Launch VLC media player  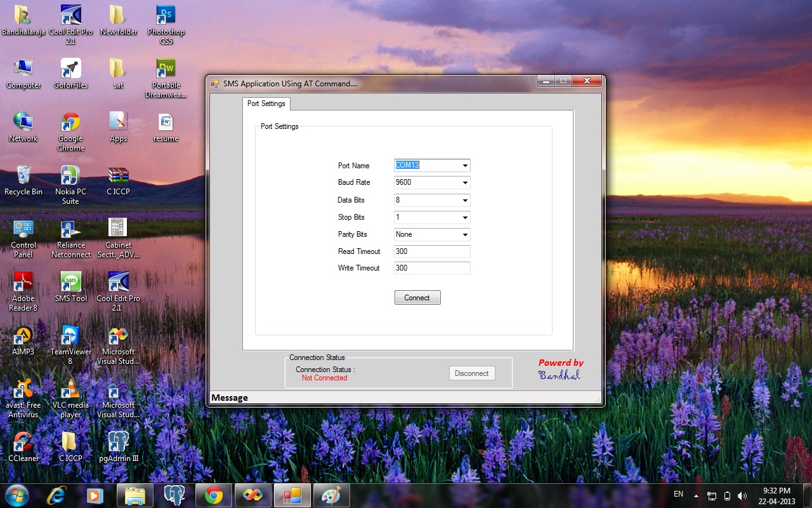[x=70, y=389]
